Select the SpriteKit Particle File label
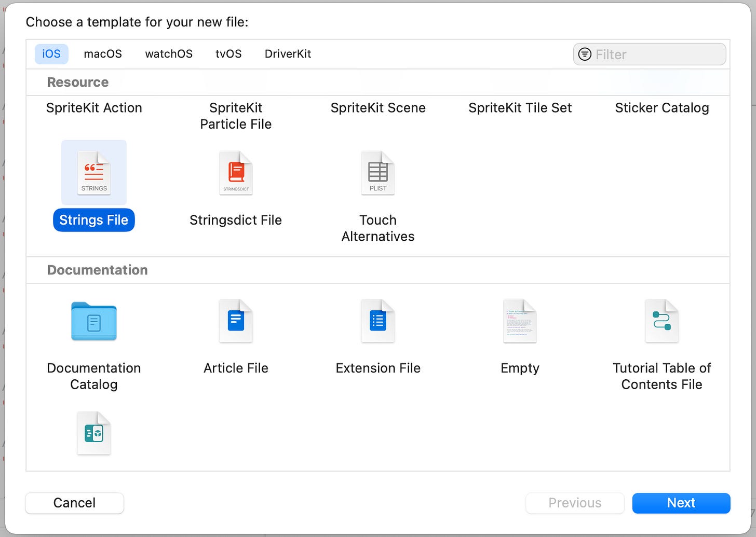The height and width of the screenshot is (537, 756). click(x=236, y=116)
